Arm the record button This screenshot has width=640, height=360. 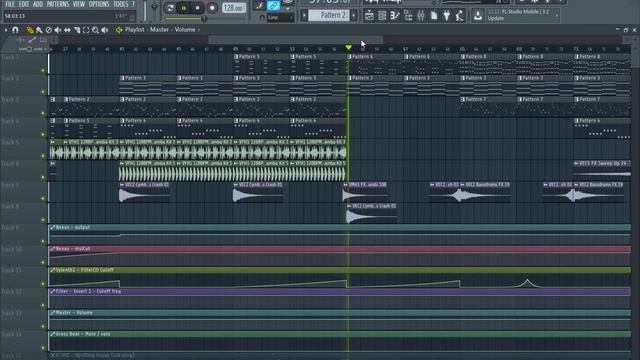click(212, 8)
